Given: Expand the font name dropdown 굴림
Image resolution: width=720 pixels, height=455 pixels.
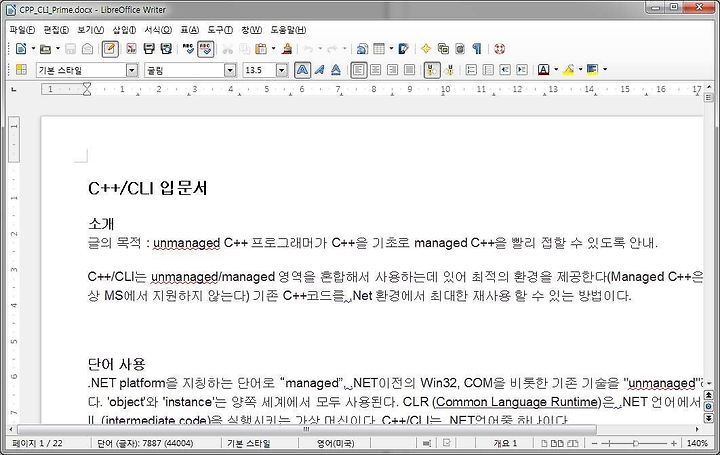Looking at the screenshot, I should 230,70.
